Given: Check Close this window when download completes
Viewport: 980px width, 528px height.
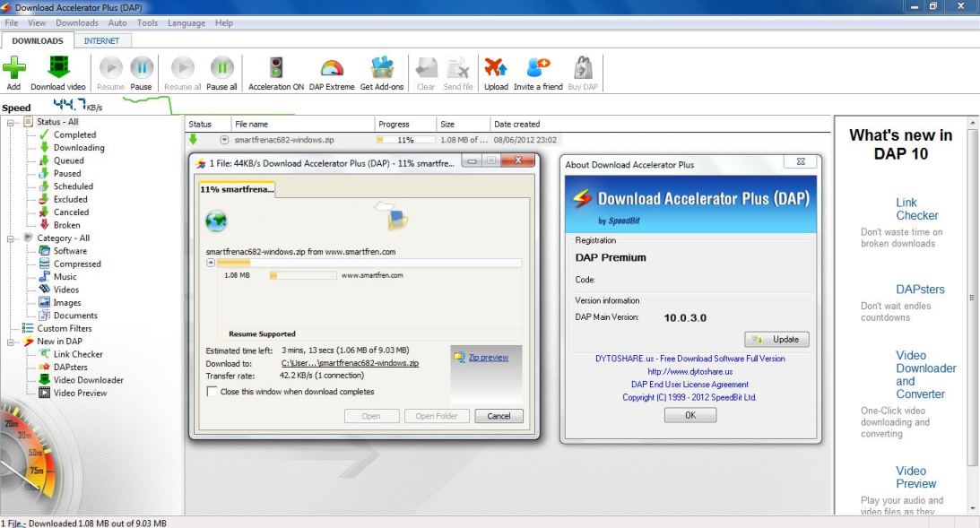Looking at the screenshot, I should (x=212, y=392).
